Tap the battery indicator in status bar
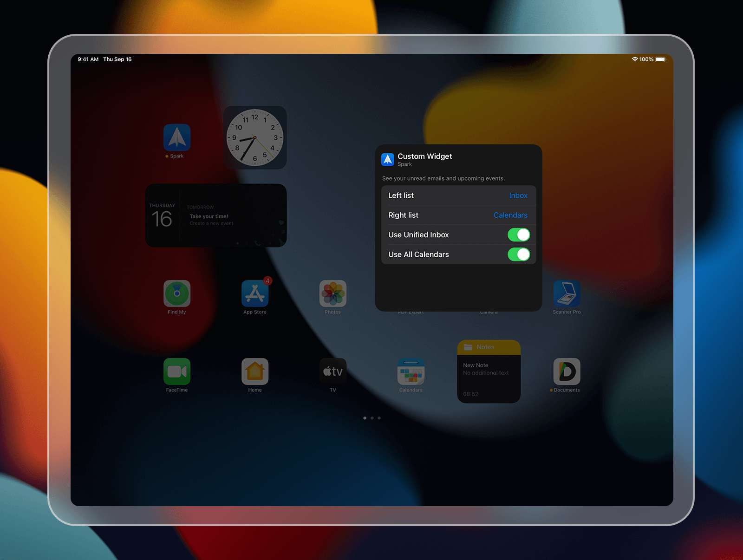The width and height of the screenshot is (743, 560). point(660,59)
